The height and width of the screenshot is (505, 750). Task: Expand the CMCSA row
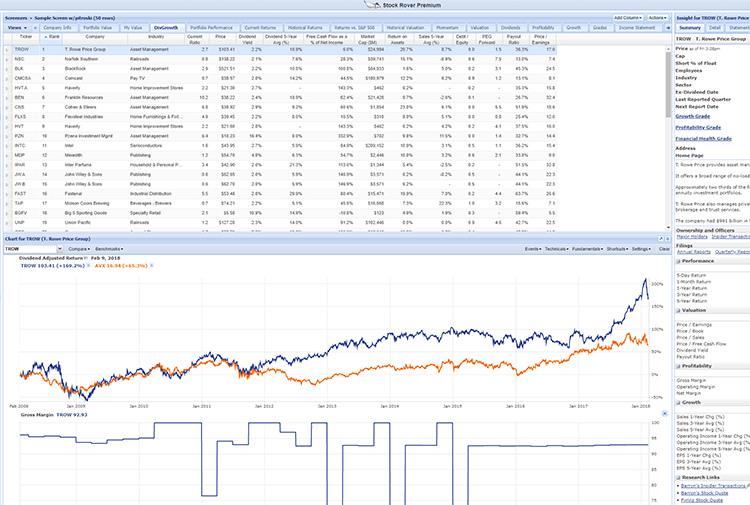(7, 78)
